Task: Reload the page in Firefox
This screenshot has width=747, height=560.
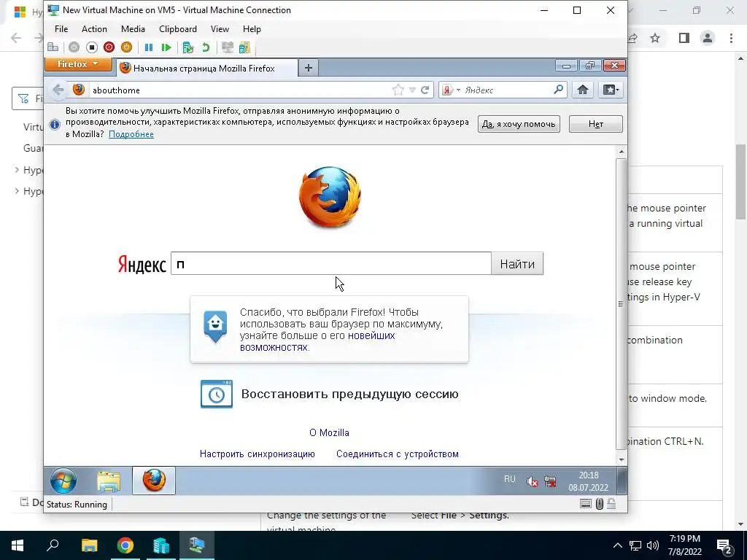Action: coord(425,90)
